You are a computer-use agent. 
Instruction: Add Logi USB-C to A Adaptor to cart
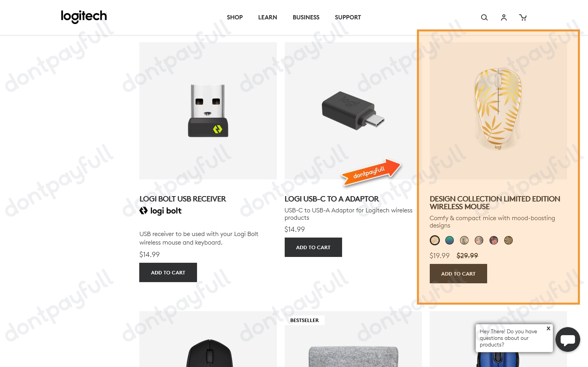click(x=313, y=247)
